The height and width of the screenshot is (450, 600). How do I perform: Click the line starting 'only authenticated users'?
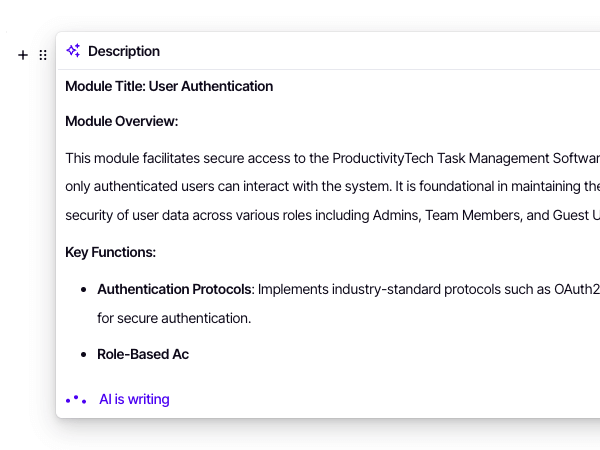tap(333, 186)
